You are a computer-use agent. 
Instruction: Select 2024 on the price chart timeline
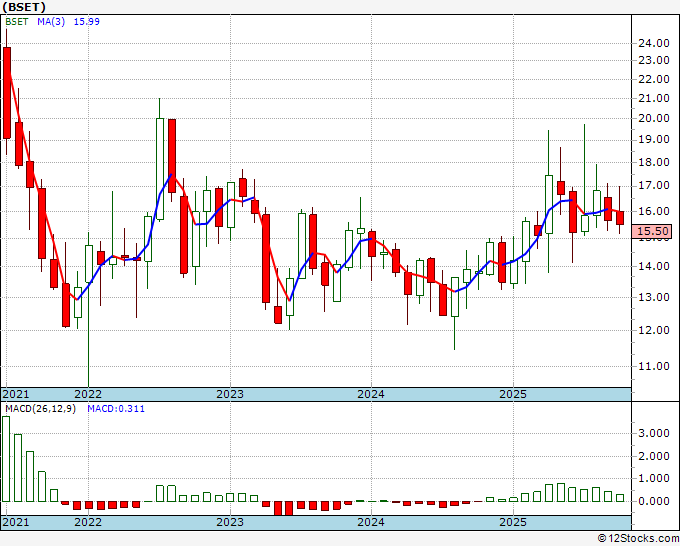(371, 394)
